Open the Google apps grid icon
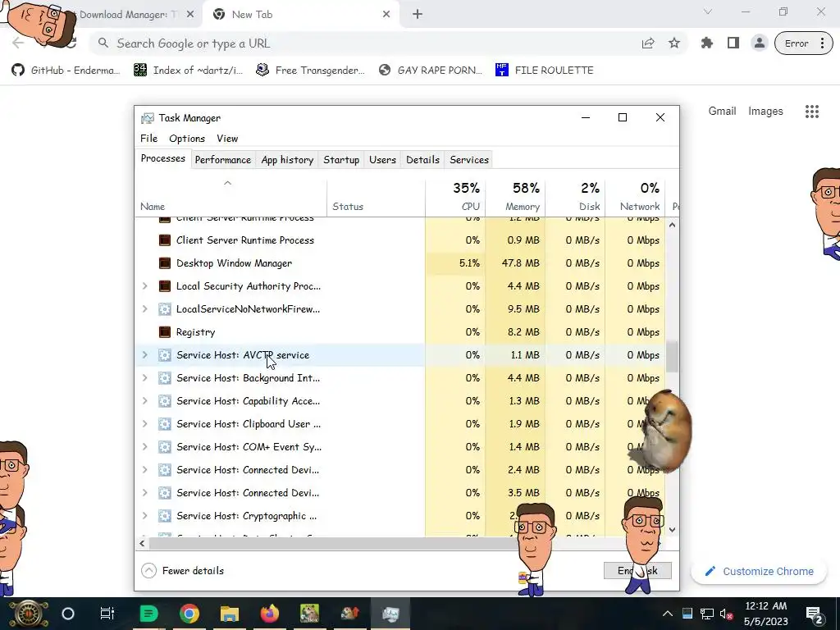 (x=812, y=112)
